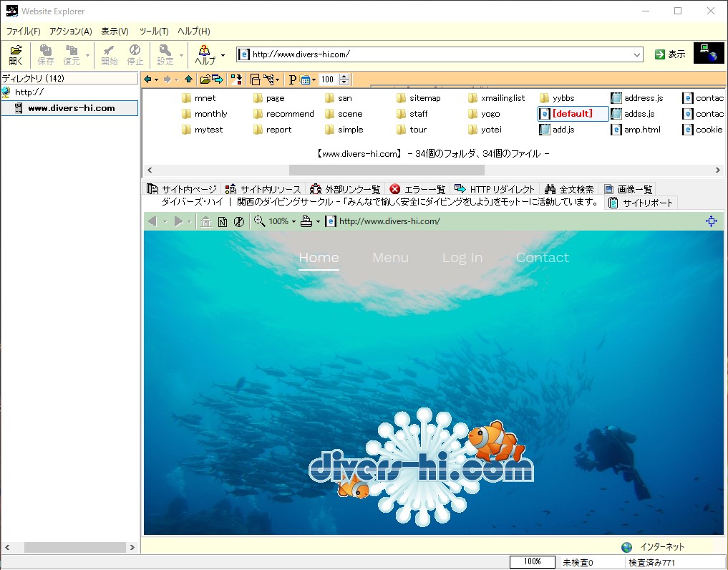
Task: Click the Contact link in the webpage
Action: tap(542, 257)
